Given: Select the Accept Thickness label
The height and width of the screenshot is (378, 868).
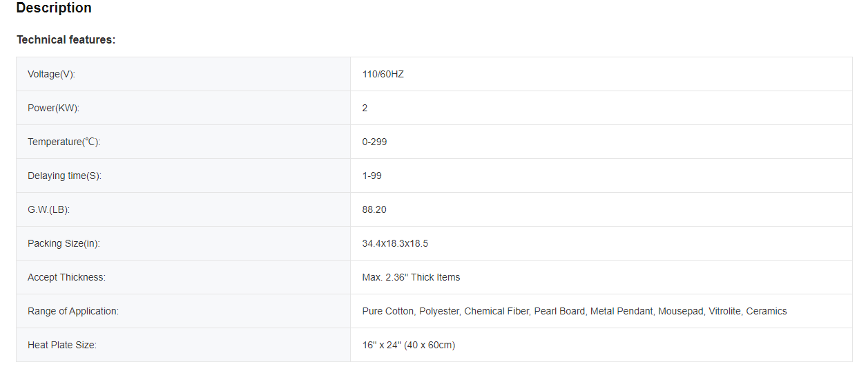Looking at the screenshot, I should pyautogui.click(x=66, y=277).
